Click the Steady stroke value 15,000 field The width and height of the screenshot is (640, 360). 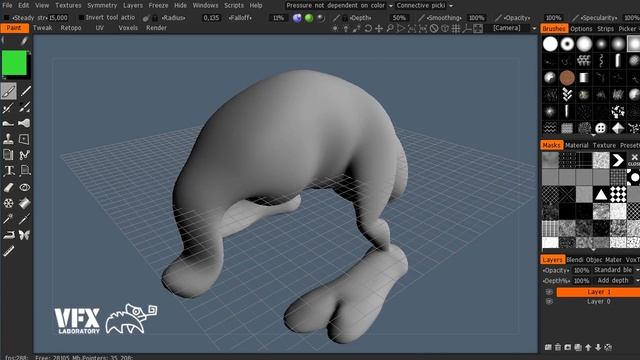58,18
